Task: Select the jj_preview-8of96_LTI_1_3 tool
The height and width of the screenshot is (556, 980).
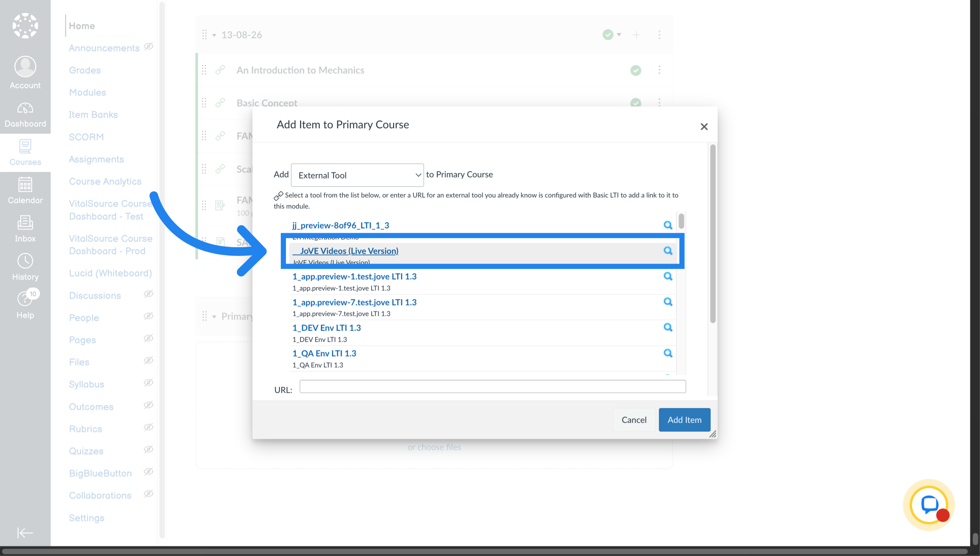Action: coord(341,225)
